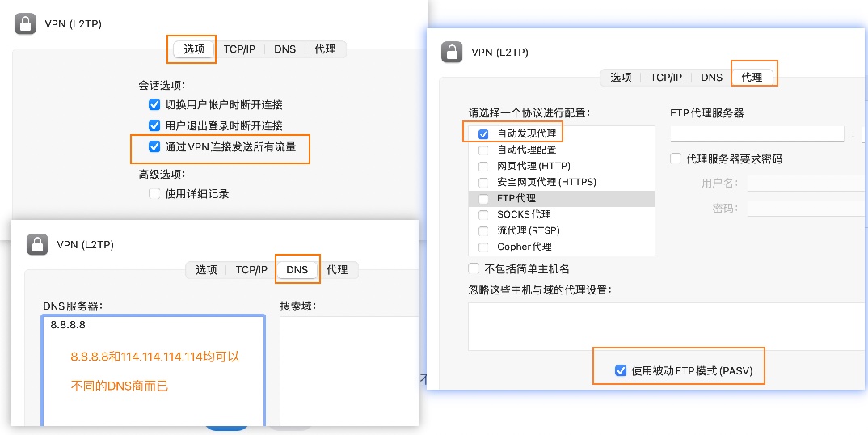
Task: Tick 代理服务器要求密码 checkbox
Action: [676, 159]
